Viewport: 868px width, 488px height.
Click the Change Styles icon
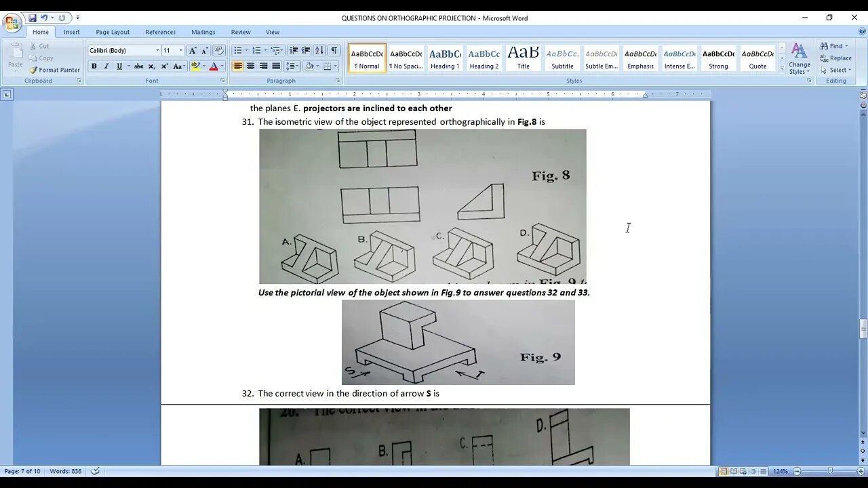[x=800, y=59]
